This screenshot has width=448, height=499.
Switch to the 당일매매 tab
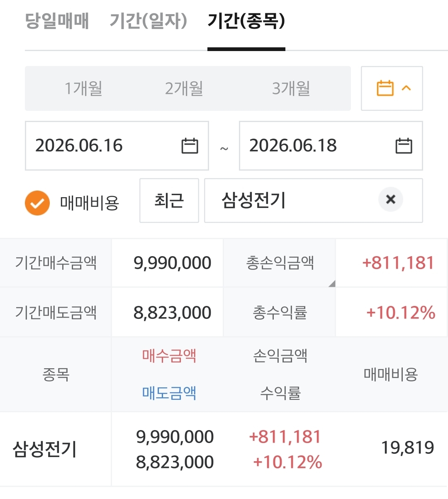pyautogui.click(x=57, y=21)
